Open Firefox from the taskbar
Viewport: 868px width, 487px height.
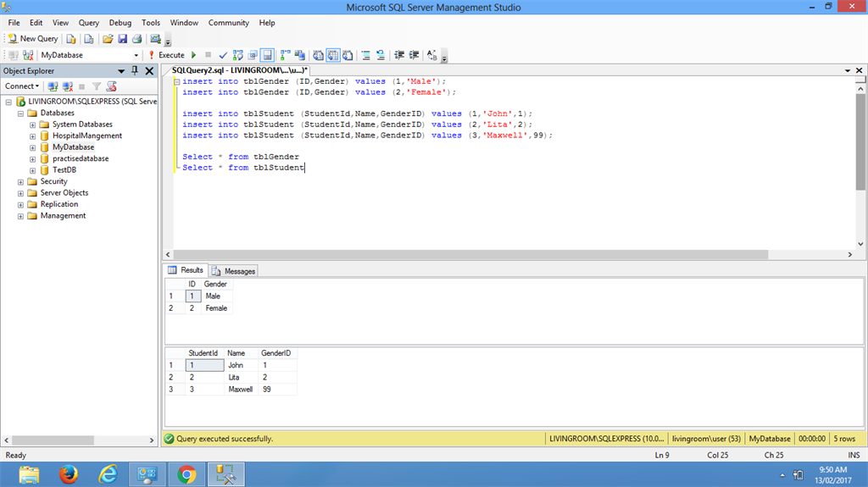69,474
